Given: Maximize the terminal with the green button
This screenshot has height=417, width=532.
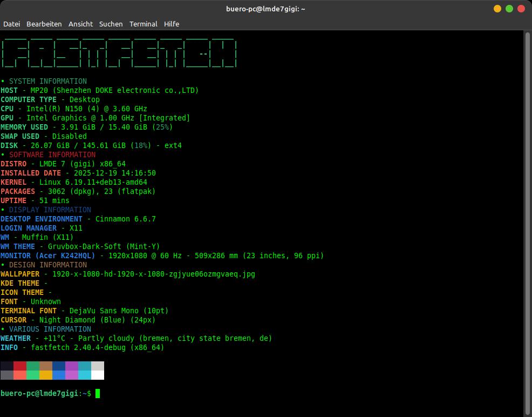Looking at the screenshot, I should pyautogui.click(x=509, y=9).
